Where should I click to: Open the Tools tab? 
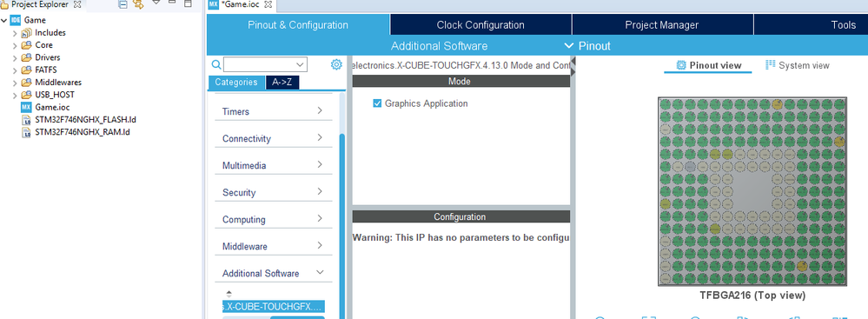pos(811,25)
